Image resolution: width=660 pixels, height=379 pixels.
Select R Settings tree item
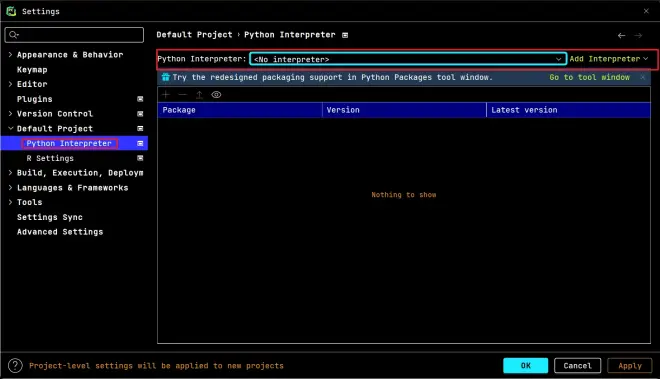pos(50,158)
